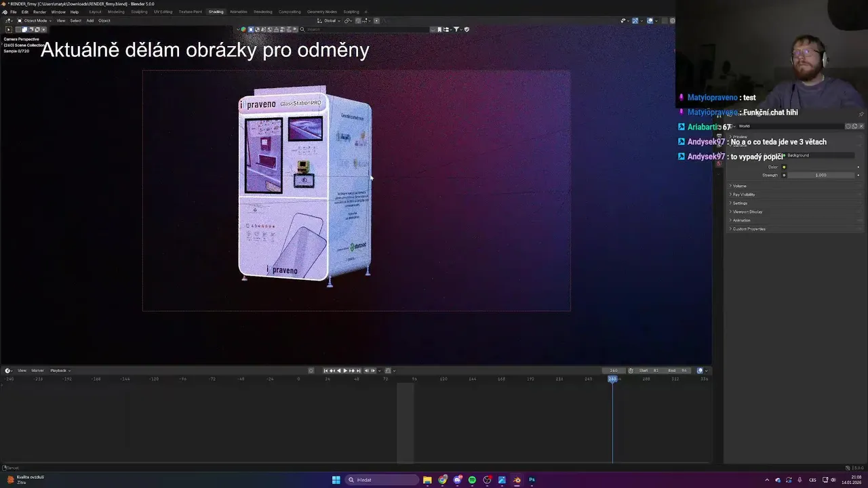Open the Render menu
The height and width of the screenshot is (488, 868).
click(40, 12)
